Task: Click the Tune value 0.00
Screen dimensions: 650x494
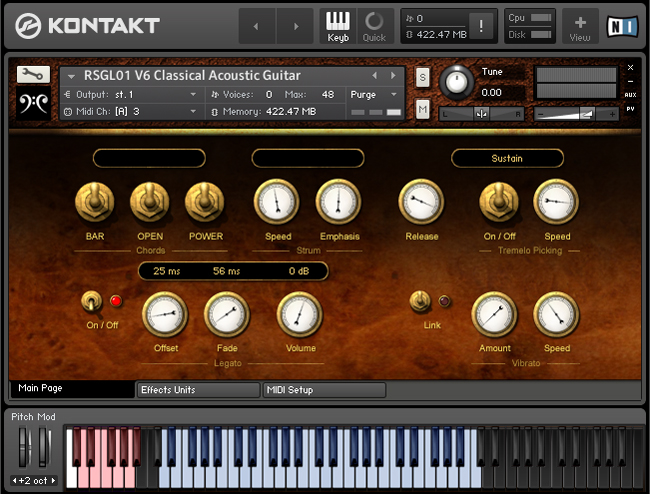Action: coord(491,92)
